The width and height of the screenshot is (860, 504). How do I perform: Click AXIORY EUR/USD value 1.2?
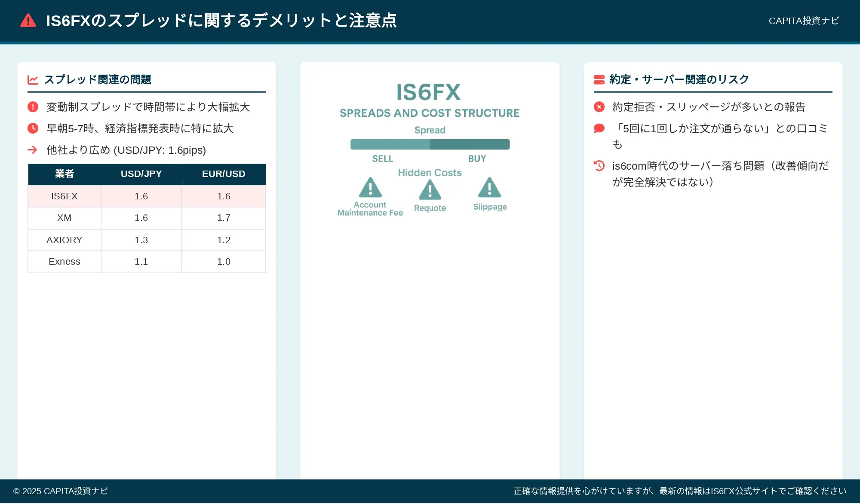(224, 240)
